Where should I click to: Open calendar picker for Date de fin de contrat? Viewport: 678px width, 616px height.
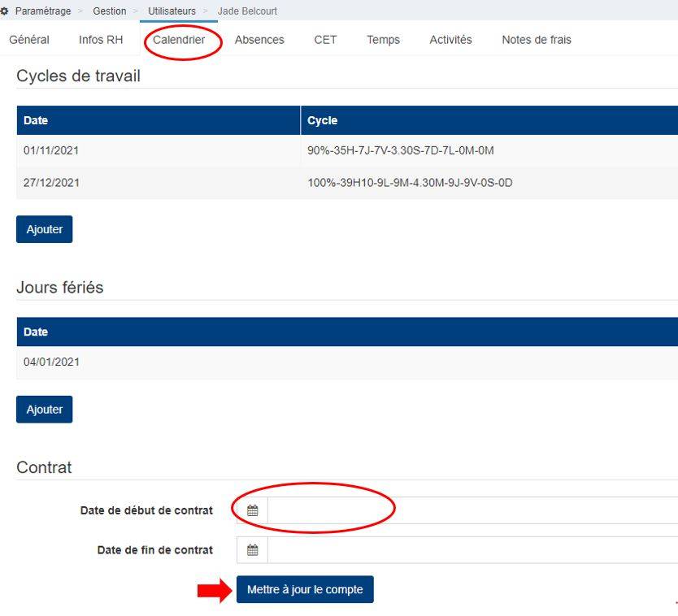pyautogui.click(x=253, y=550)
